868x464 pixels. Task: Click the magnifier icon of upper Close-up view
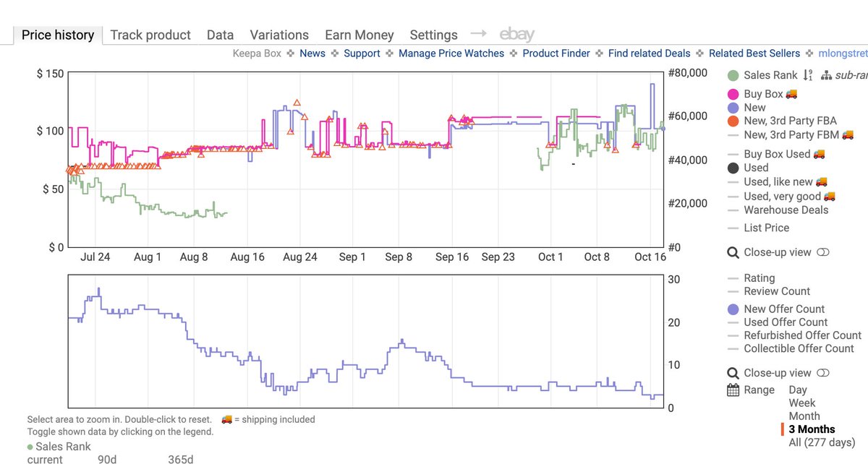click(732, 253)
